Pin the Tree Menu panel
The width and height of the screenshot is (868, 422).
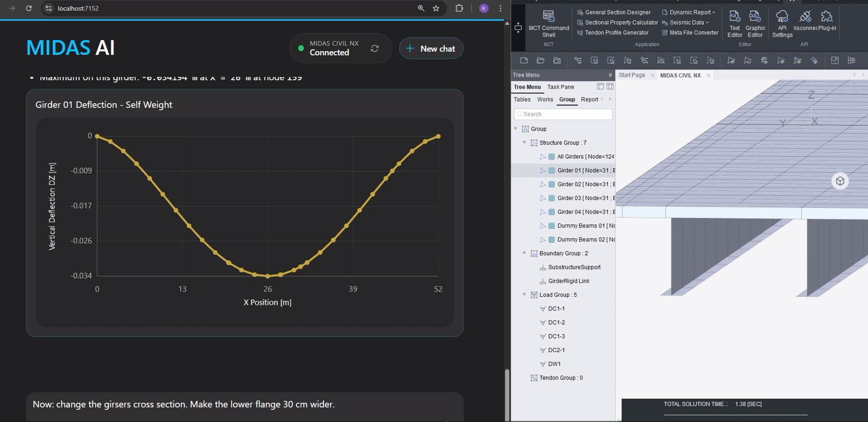click(x=610, y=75)
